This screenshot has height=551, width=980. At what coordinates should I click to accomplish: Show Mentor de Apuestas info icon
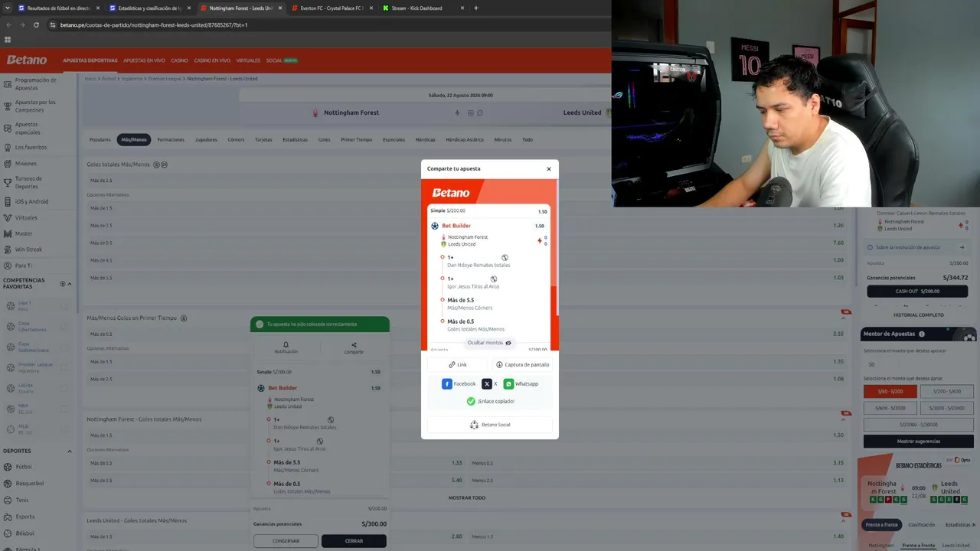coord(921,334)
